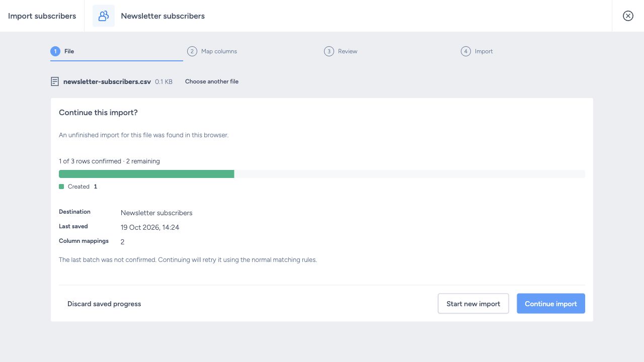Click the green Created legend swatch
This screenshot has width=644, height=362.
[x=61, y=187]
